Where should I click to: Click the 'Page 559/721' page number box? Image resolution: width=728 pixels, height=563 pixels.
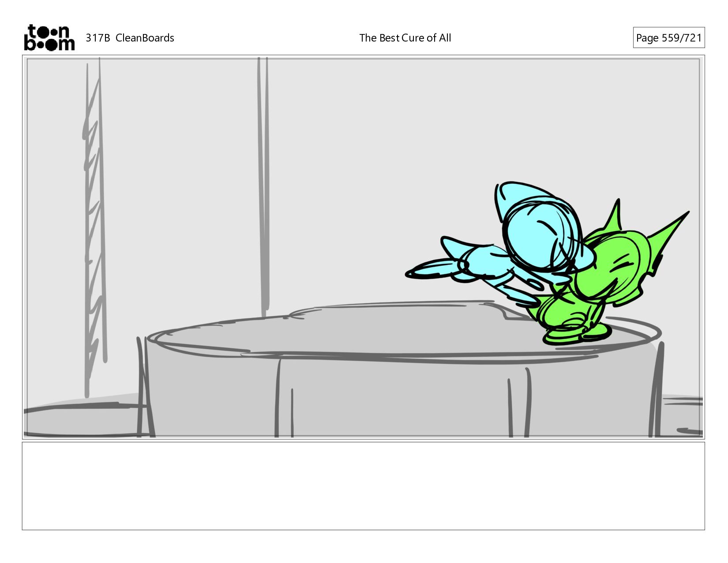(x=668, y=38)
